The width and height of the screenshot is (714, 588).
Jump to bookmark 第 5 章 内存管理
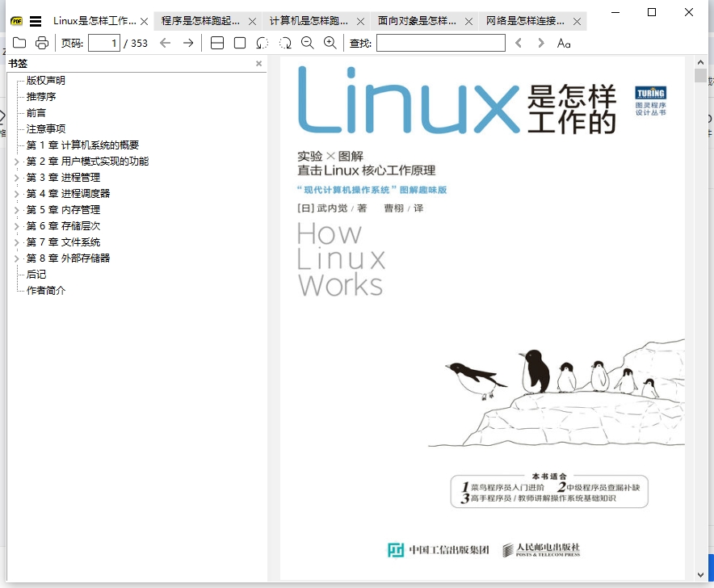[x=63, y=209]
